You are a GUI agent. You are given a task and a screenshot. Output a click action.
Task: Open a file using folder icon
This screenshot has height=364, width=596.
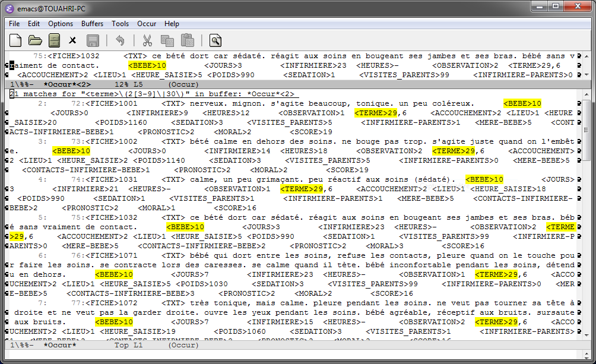(x=35, y=40)
